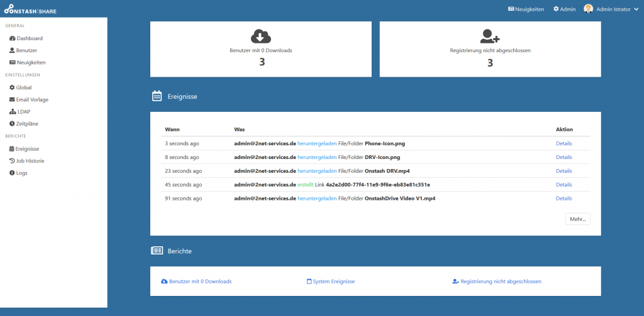This screenshot has width=644, height=316.
Task: Click the Email Vorlage envelope icon
Action: click(13, 100)
